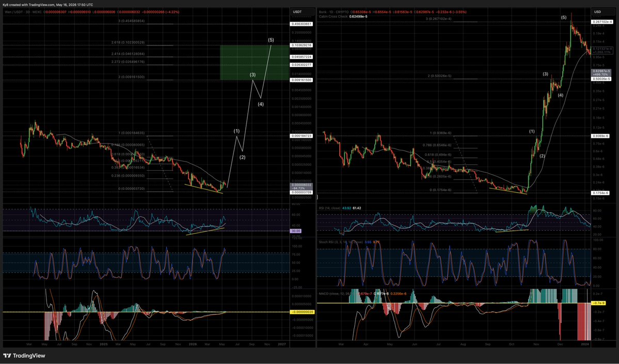The width and height of the screenshot is (619, 364).
Task: Select the Stoch RSI indicator legend
Action: [x=341, y=242]
